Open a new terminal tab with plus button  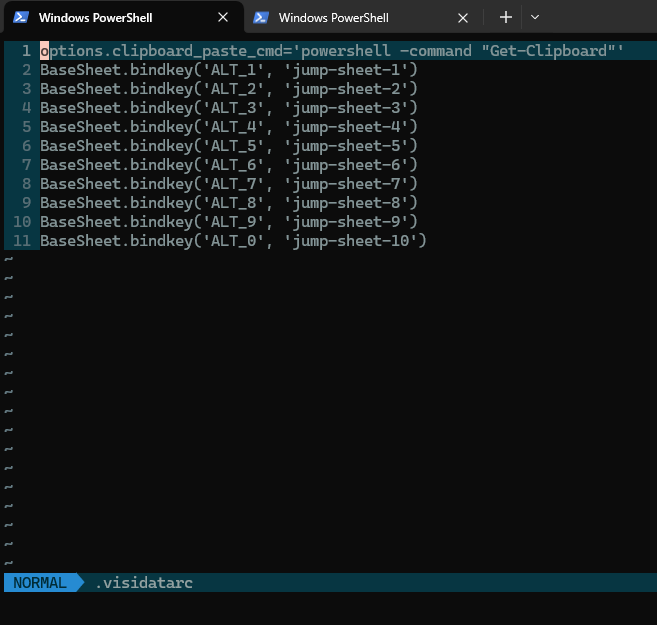pyautogui.click(x=506, y=17)
